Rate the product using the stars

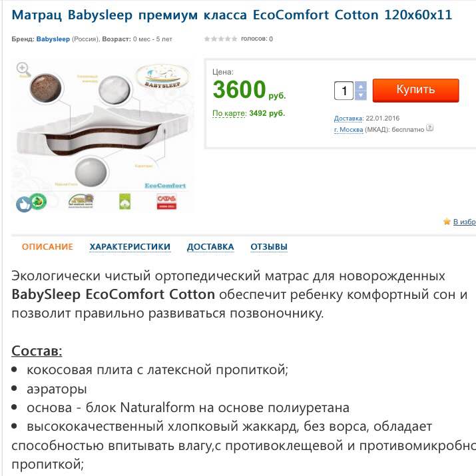pos(220,39)
